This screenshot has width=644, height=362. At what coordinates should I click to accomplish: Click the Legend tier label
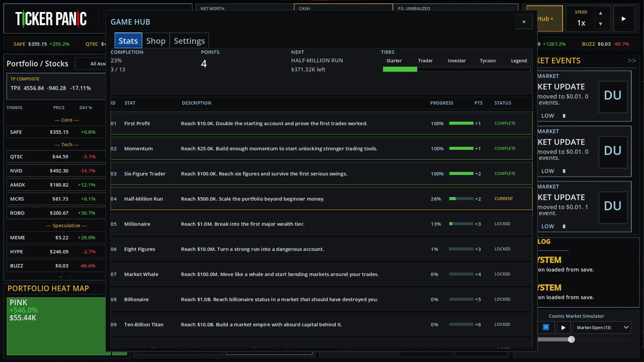tap(519, 61)
